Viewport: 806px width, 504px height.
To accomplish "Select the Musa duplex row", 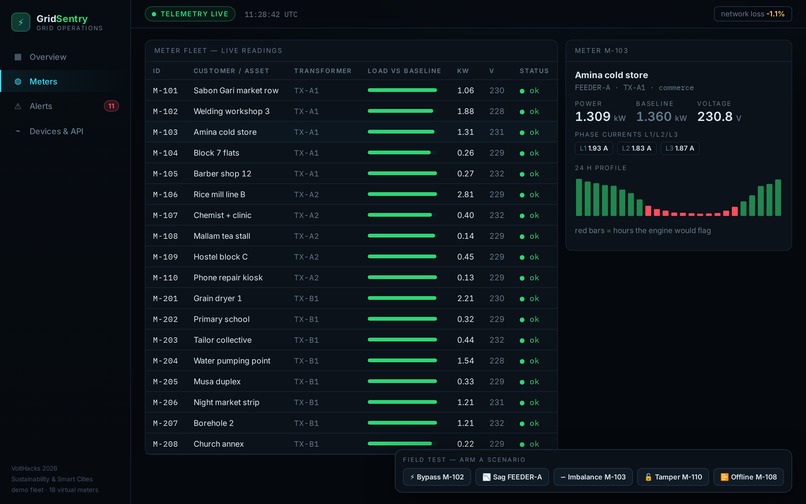I will 351,382.
